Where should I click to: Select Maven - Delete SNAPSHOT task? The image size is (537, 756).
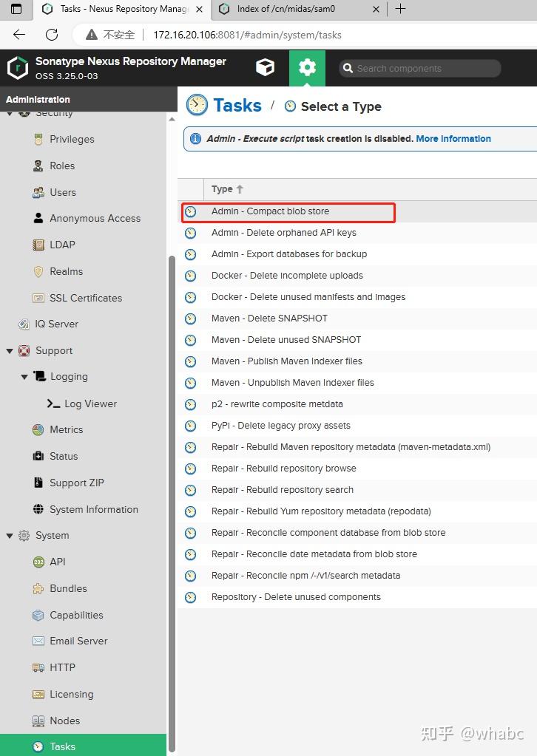tap(357, 319)
